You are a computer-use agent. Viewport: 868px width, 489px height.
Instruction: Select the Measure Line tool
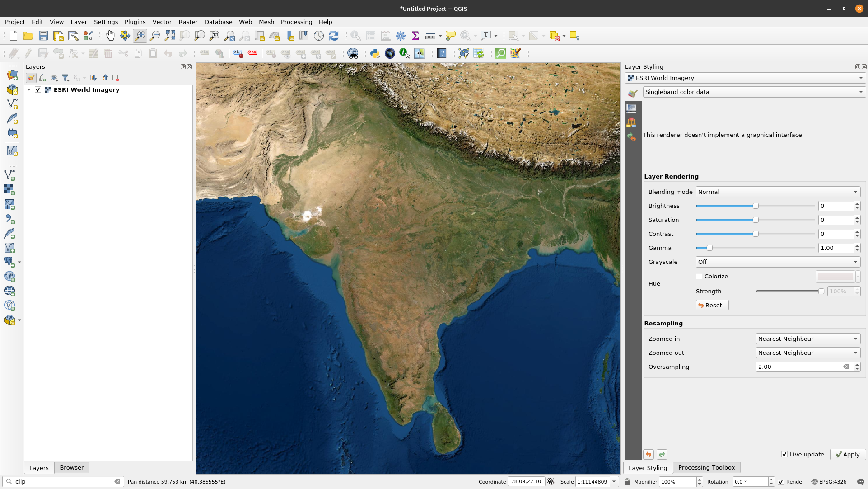[x=430, y=36]
